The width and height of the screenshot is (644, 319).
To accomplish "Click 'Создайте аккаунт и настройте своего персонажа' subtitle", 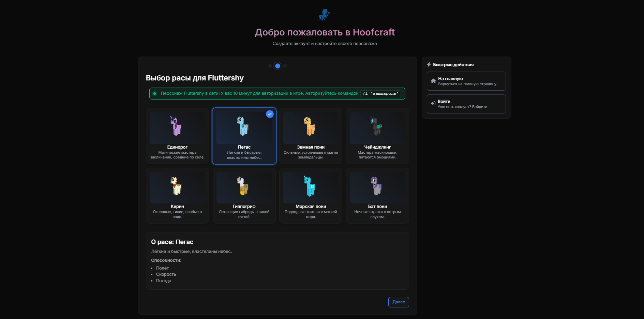I will 325,44.
